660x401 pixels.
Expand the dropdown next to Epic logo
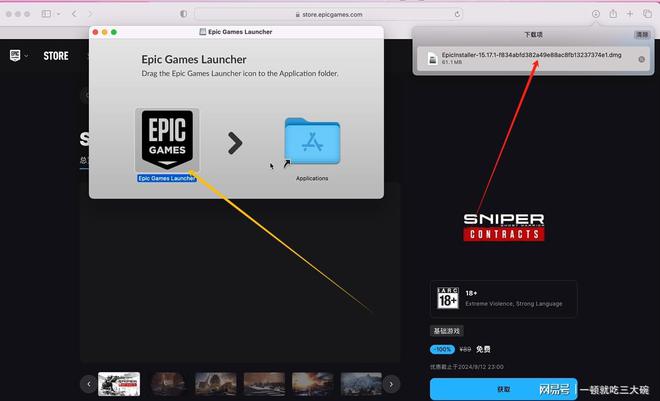click(x=26, y=56)
